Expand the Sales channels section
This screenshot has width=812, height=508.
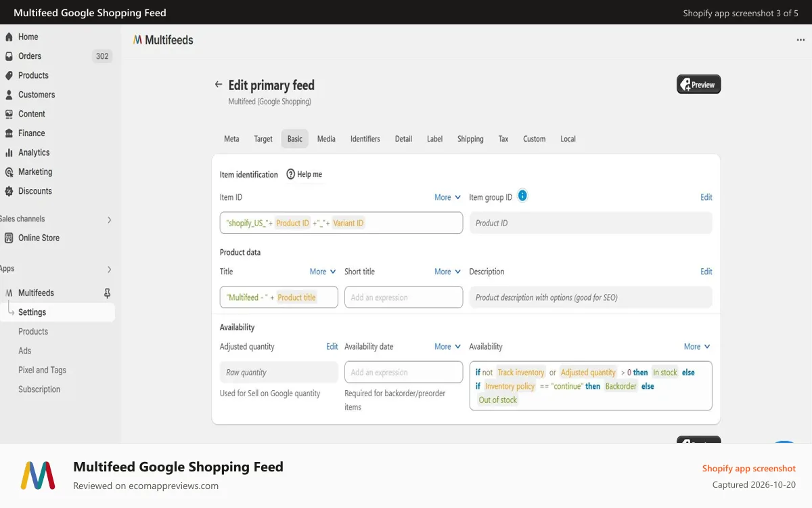pos(109,219)
